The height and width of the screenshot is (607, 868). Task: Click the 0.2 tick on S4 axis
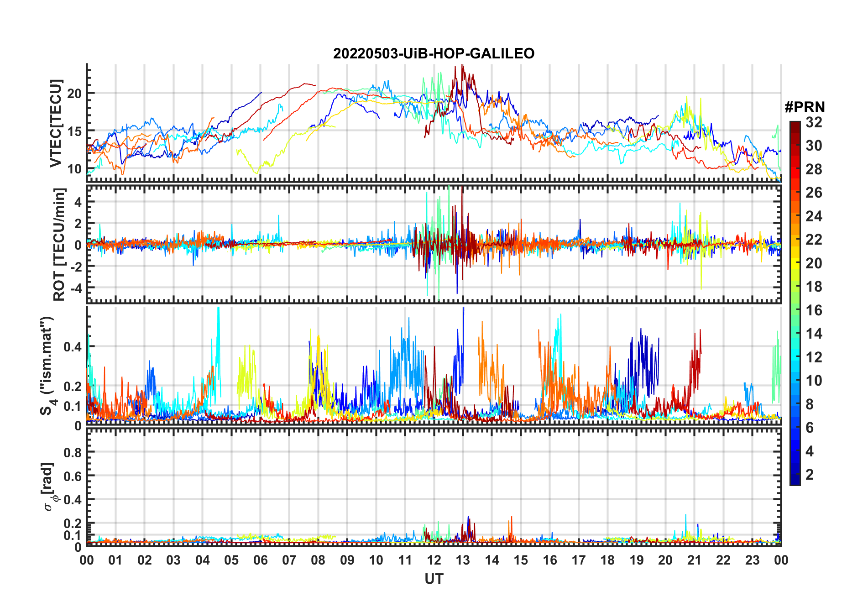(x=73, y=387)
